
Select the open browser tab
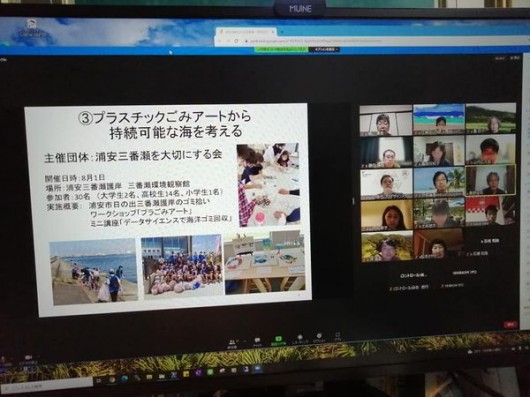[x=246, y=31]
